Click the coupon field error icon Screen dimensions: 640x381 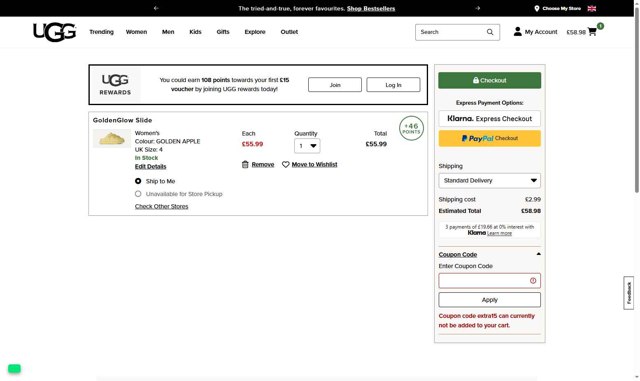point(533,281)
